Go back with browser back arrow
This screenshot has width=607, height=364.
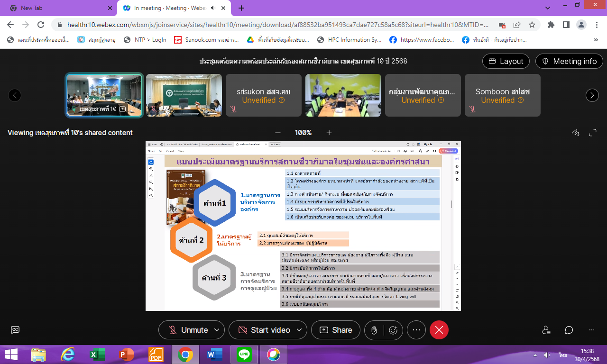coord(10,25)
